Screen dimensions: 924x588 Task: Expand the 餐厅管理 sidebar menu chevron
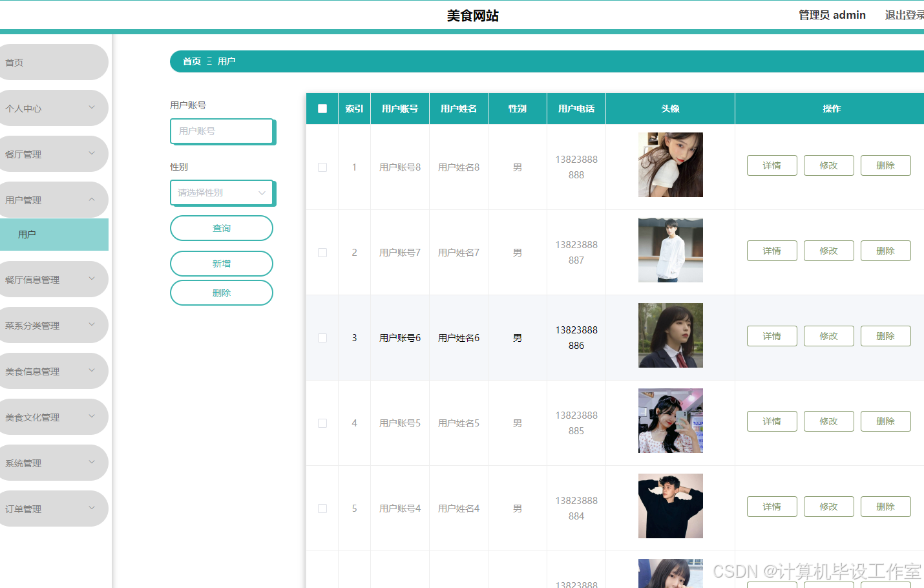pos(92,153)
